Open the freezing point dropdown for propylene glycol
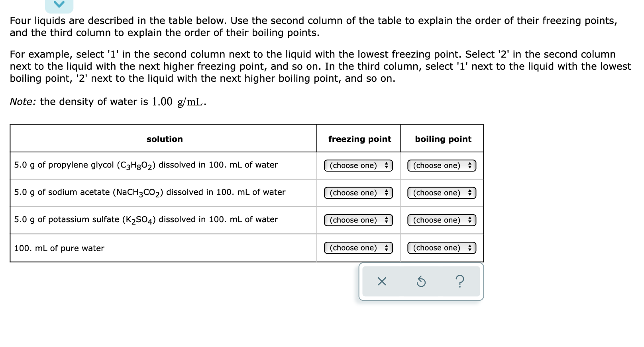This screenshot has width=644, height=347. [x=357, y=166]
